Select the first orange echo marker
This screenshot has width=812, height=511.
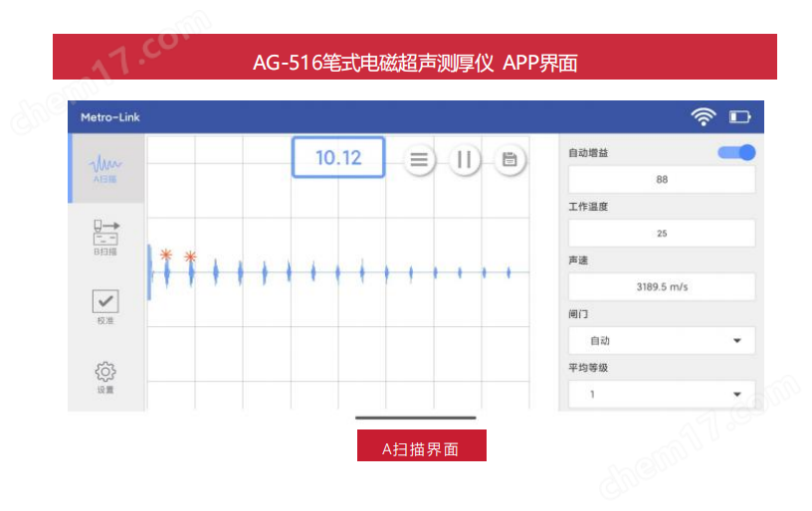166,255
